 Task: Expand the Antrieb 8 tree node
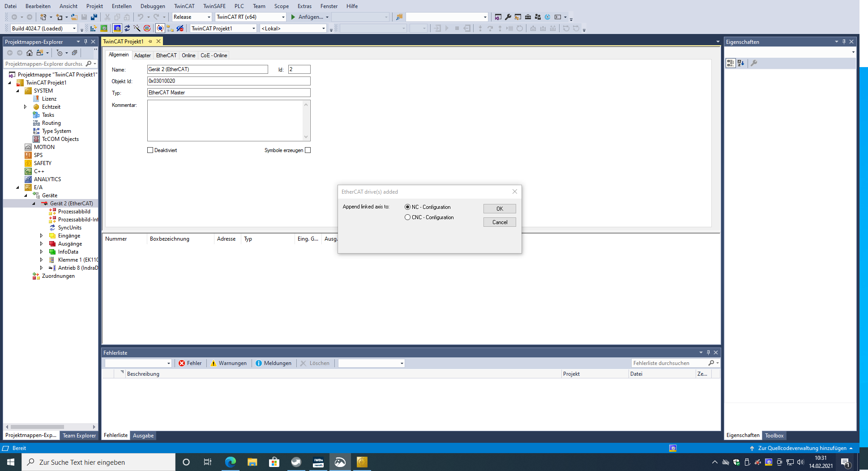coord(42,268)
